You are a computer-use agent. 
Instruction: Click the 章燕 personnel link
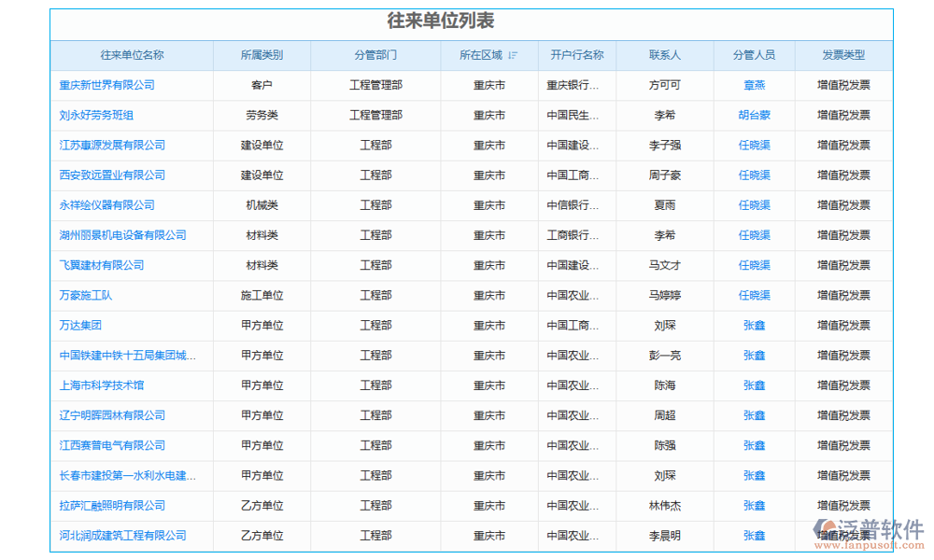[x=755, y=85]
